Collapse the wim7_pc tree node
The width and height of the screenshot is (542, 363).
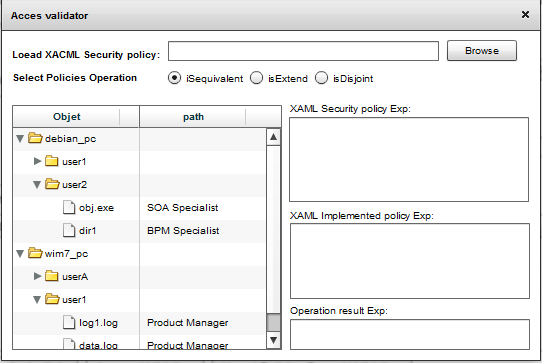click(20, 254)
